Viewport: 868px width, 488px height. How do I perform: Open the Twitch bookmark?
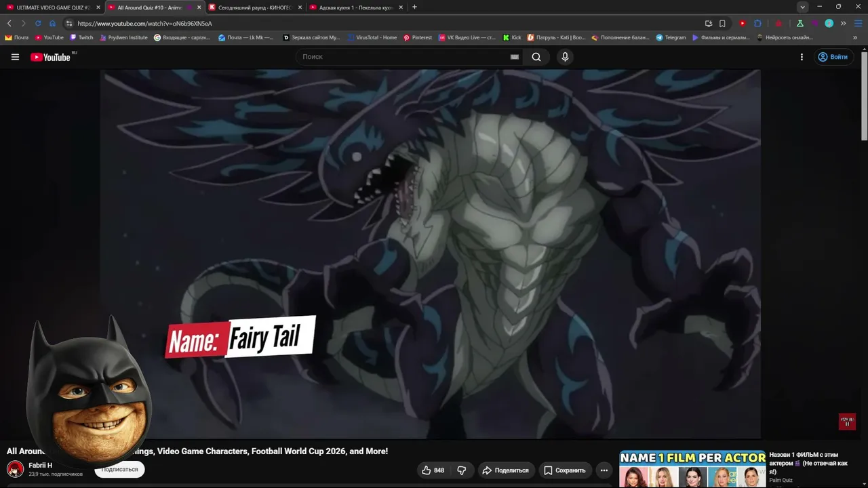[x=81, y=37]
